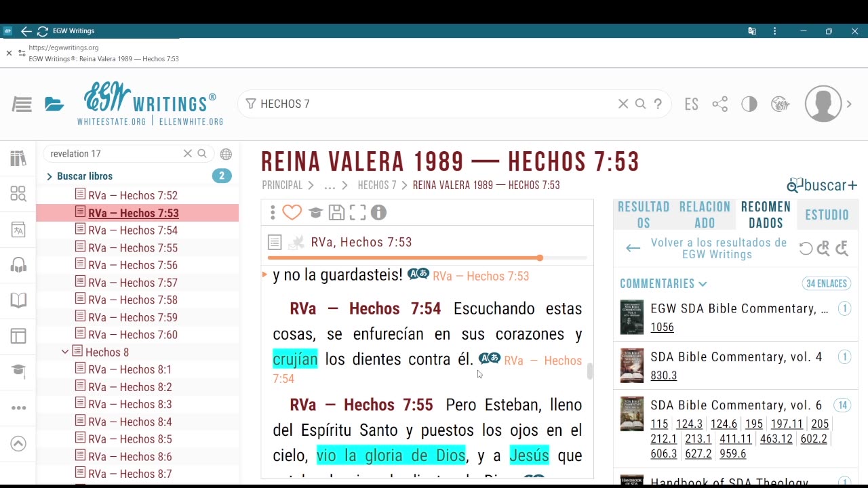Click the magnifier icon in main search bar
This screenshot has height=488, width=868.
(x=640, y=104)
